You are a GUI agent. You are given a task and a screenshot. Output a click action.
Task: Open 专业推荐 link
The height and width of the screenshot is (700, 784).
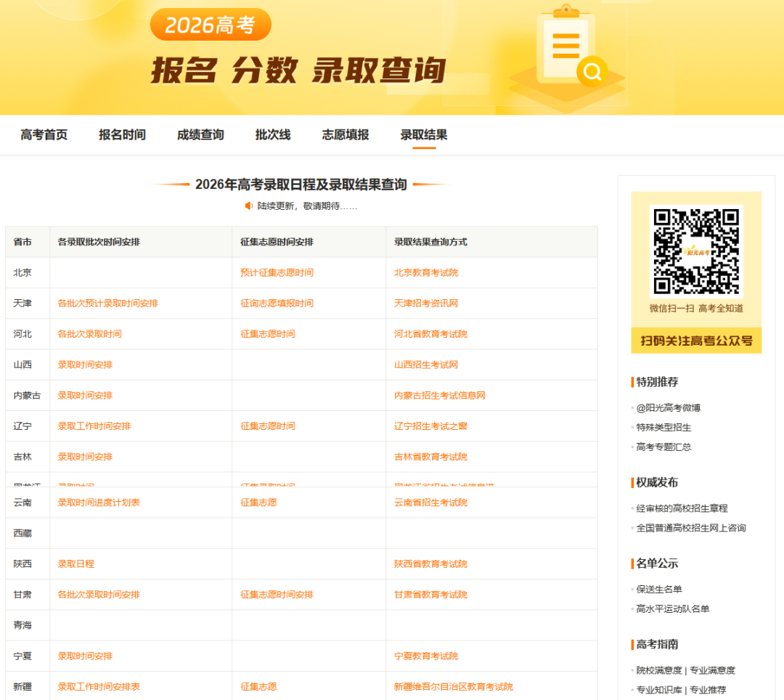[x=708, y=690]
